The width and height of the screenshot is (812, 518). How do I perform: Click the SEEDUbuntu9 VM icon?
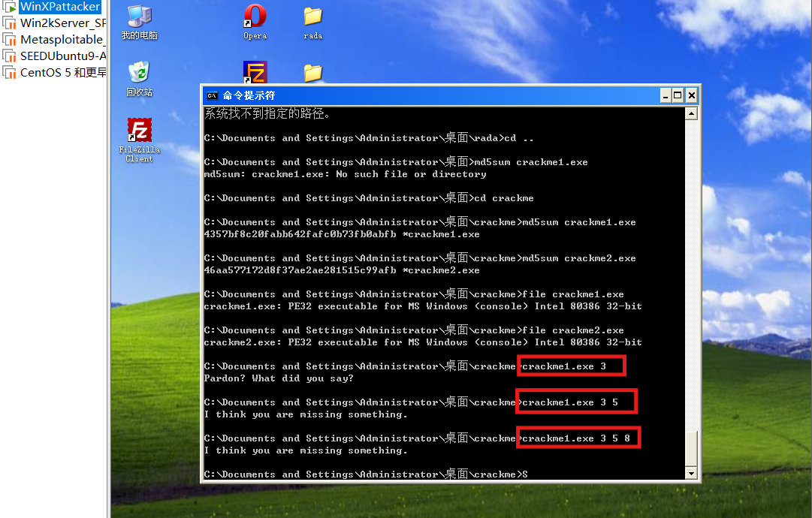pos(9,56)
